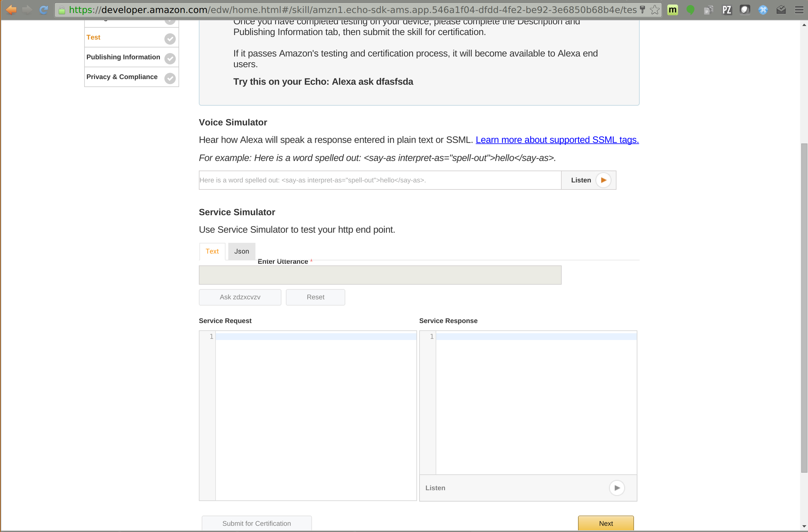Play the Service Response Listen button
This screenshot has width=808, height=532.
click(617, 488)
